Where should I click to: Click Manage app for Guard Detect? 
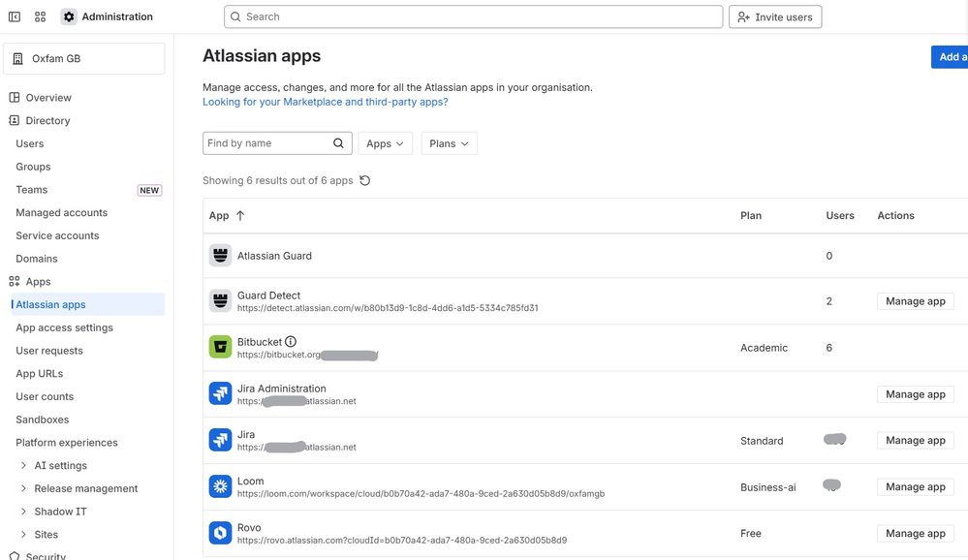click(916, 301)
